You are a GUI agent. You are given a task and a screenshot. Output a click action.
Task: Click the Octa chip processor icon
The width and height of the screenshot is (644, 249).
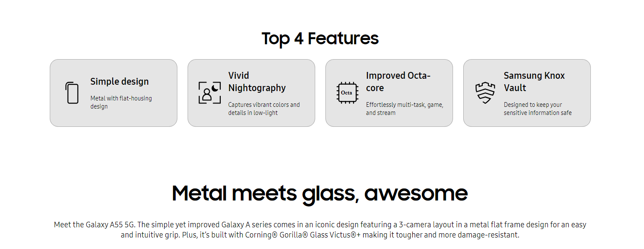347,93
